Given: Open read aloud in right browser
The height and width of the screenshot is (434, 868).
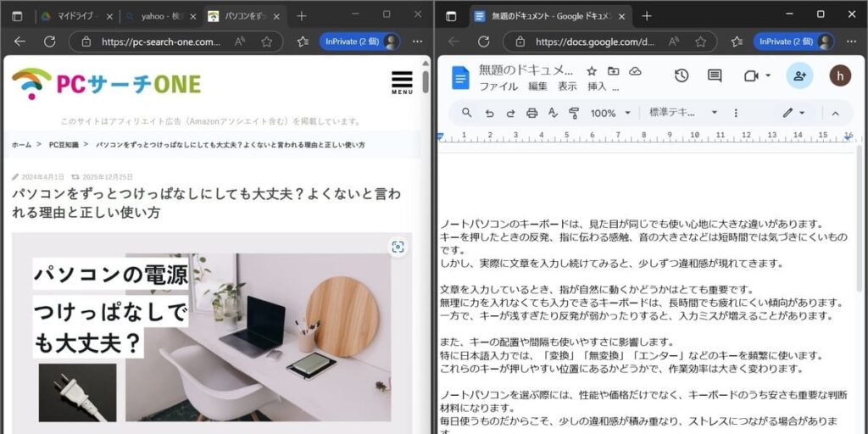Looking at the screenshot, I should click(674, 42).
